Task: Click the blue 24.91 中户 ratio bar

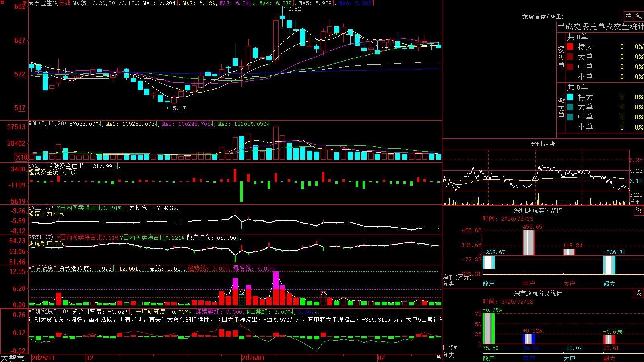Action: (529, 339)
